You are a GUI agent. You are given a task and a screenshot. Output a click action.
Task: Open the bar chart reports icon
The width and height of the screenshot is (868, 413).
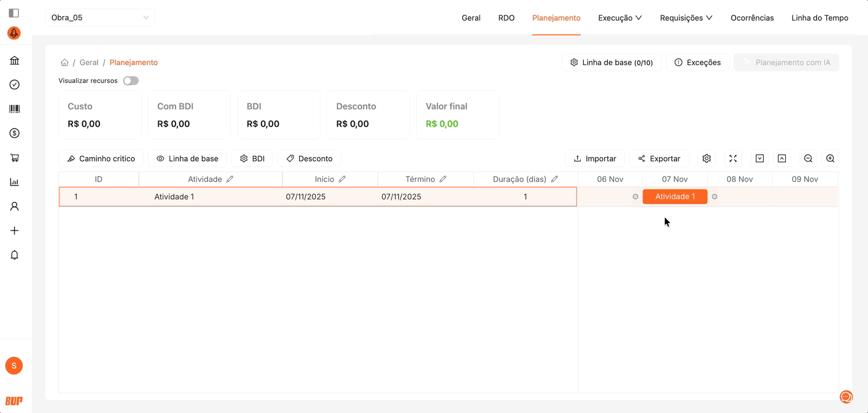(x=15, y=182)
